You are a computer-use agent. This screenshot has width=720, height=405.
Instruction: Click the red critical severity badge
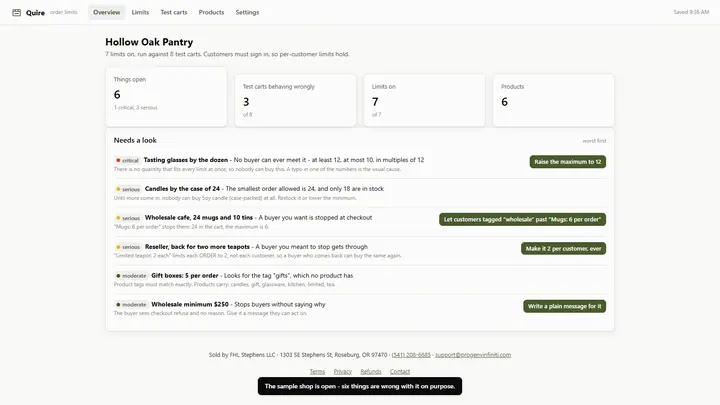coord(127,160)
